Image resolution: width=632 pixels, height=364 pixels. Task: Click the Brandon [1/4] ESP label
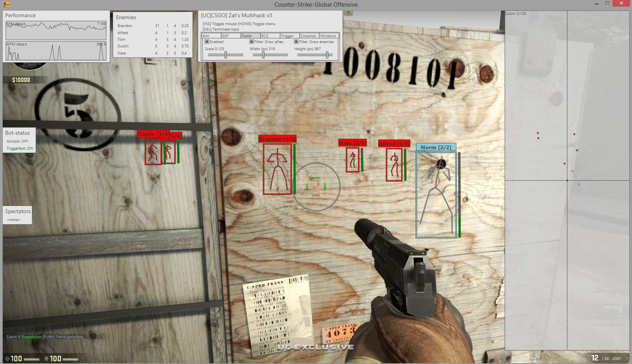point(277,139)
